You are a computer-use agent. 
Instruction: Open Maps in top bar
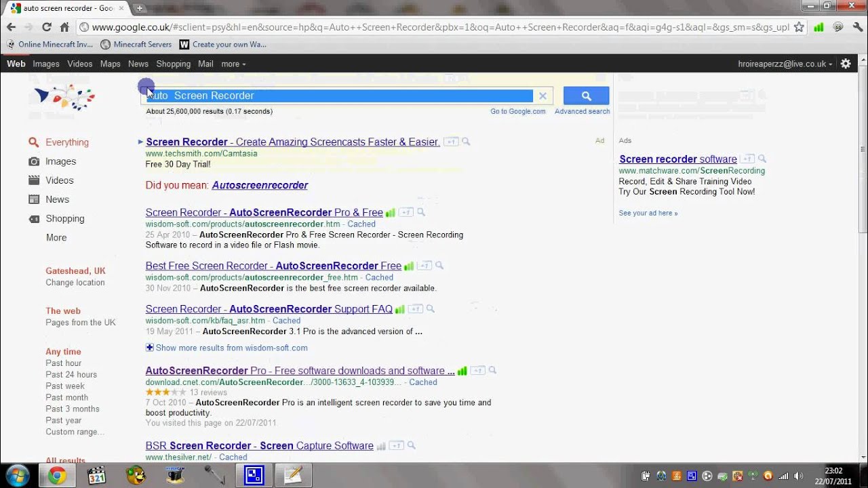(111, 64)
